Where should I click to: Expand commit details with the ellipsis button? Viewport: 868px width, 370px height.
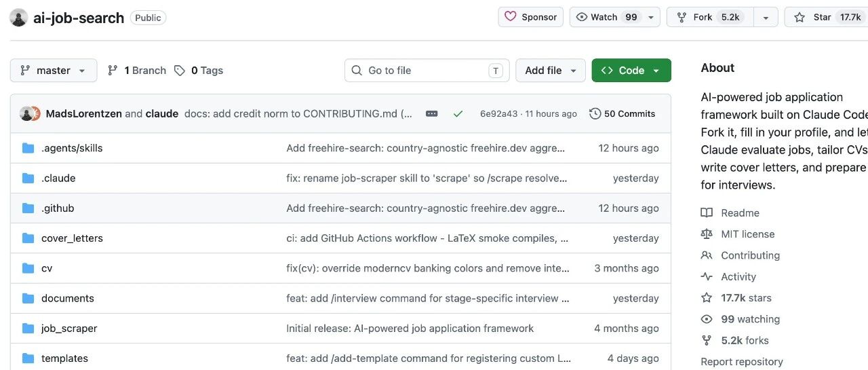click(432, 113)
